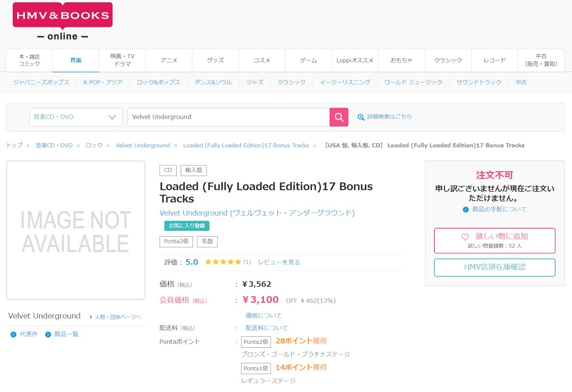Go to 中古 in music submenu

point(521,83)
